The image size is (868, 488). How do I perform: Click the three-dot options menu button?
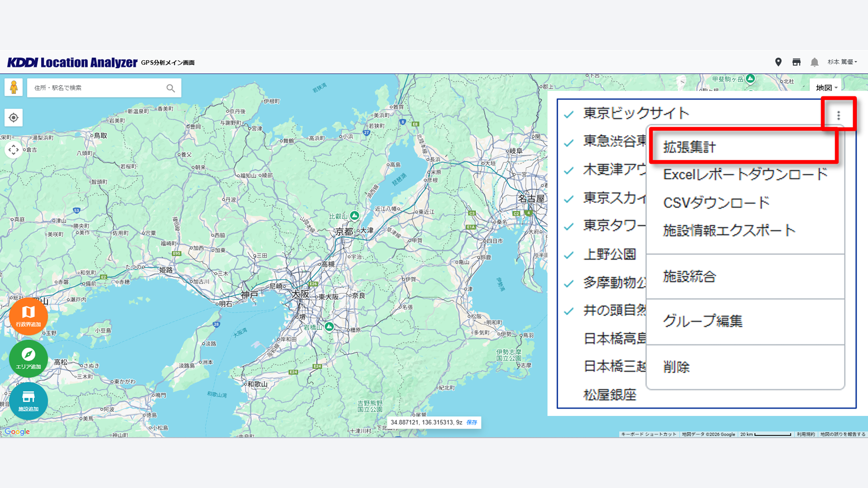coord(838,115)
